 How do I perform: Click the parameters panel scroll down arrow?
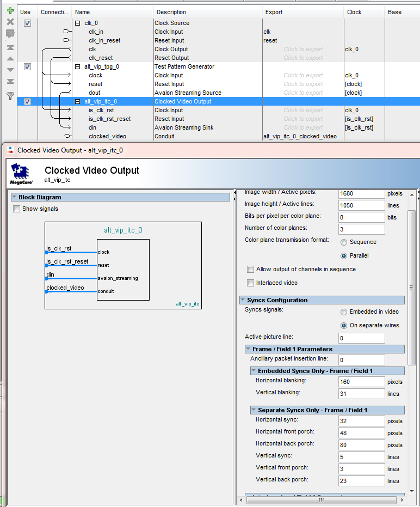(x=412, y=491)
